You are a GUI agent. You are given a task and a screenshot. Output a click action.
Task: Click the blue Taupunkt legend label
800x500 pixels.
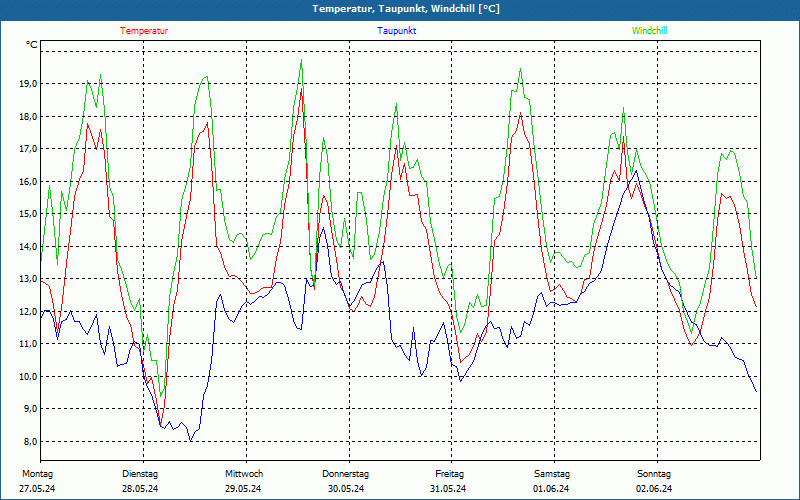pos(397,31)
